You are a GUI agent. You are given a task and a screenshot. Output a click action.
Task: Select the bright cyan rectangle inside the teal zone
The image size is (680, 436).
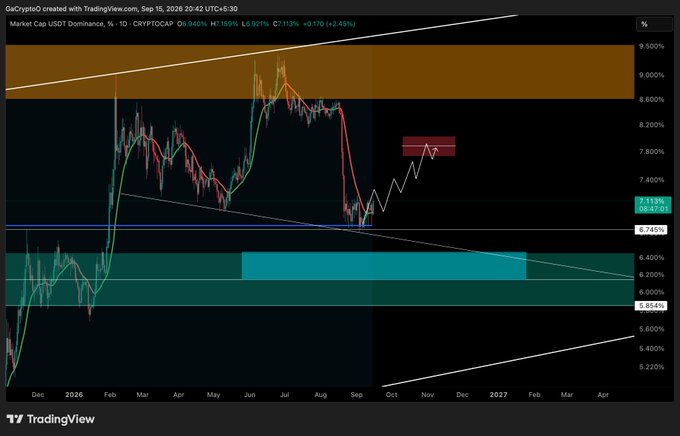click(384, 266)
